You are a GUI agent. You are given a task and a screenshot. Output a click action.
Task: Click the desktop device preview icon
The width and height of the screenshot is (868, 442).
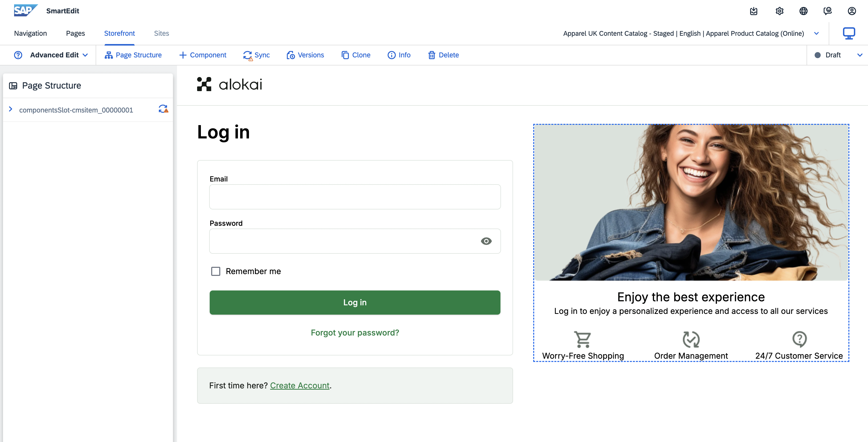pyautogui.click(x=849, y=33)
